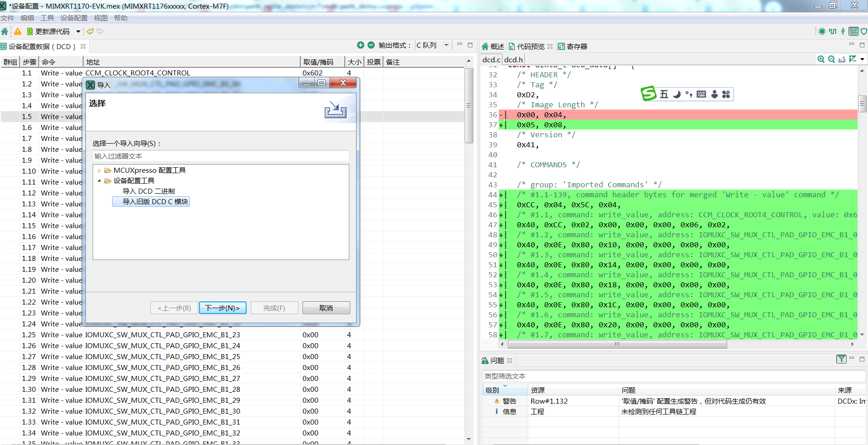868x445 pixels.
Task: Collapse the 设备配置工具 folder in the import dialog
Action: 99,181
